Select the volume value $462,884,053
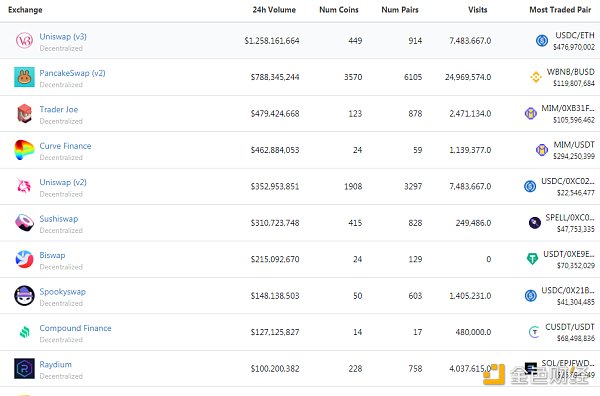Image resolution: width=600 pixels, height=396 pixels. pyautogui.click(x=275, y=150)
